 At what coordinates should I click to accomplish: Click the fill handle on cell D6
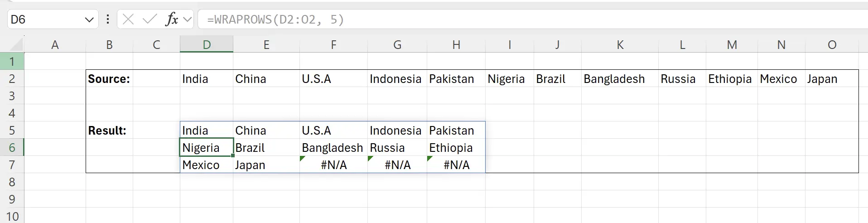[233, 156]
